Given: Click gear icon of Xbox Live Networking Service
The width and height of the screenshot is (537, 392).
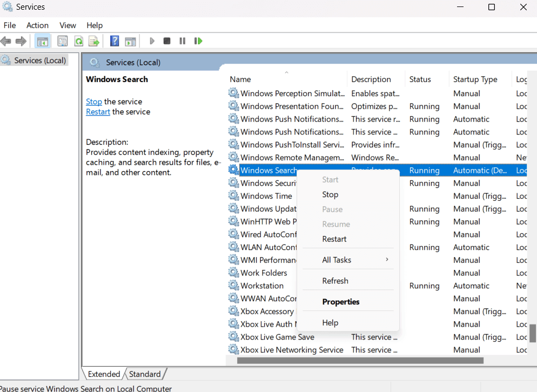Looking at the screenshot, I should (233, 349).
